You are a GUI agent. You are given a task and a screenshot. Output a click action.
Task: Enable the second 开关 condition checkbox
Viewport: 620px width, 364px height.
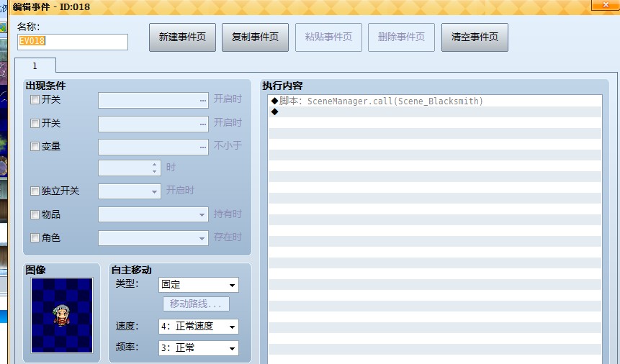pos(35,123)
